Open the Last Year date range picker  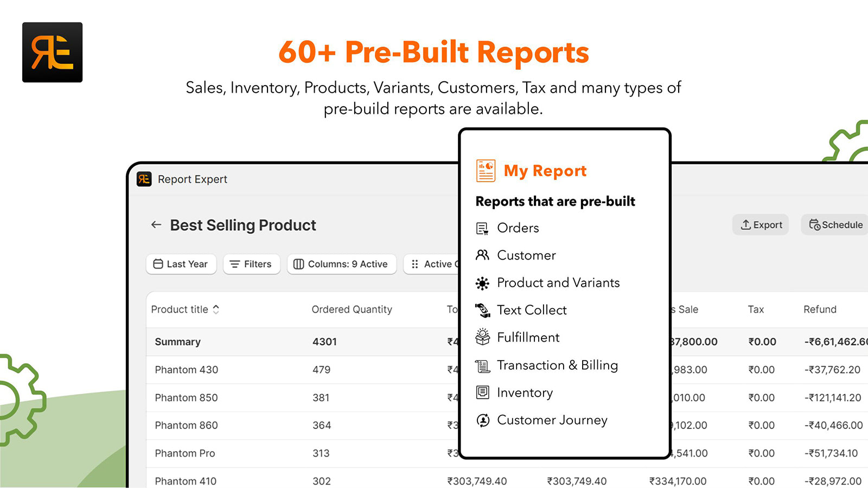pos(181,264)
